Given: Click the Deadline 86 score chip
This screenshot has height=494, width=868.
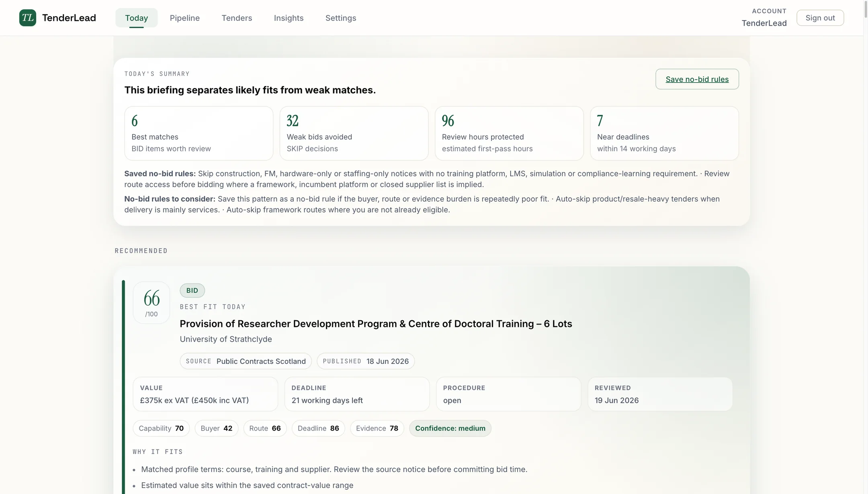Looking at the screenshot, I should [318, 428].
